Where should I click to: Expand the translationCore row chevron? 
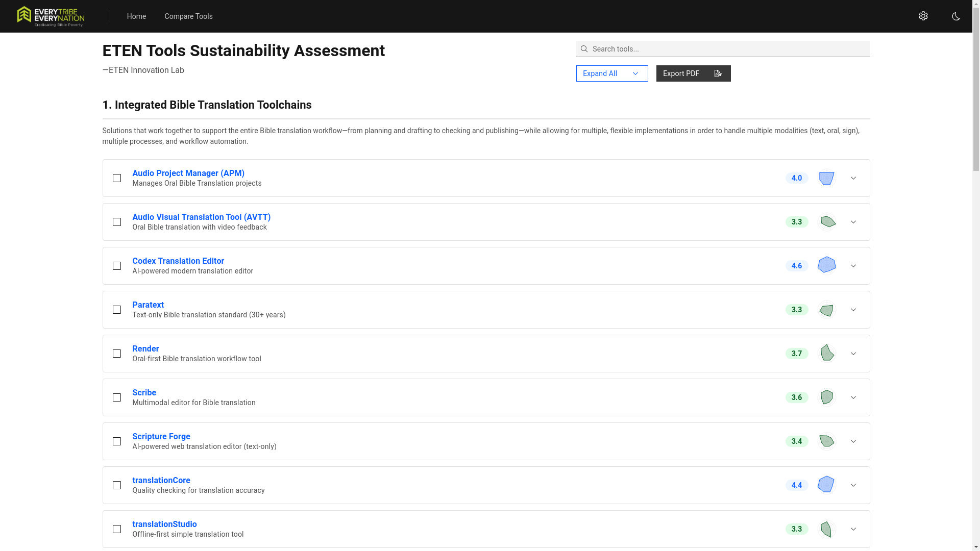coord(853,485)
